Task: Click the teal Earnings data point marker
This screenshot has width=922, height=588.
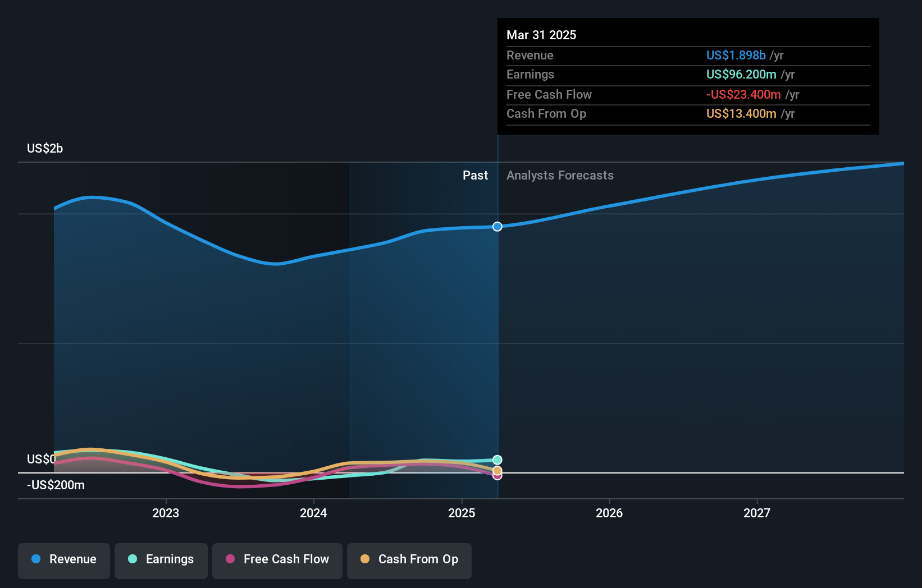Action: click(x=497, y=460)
